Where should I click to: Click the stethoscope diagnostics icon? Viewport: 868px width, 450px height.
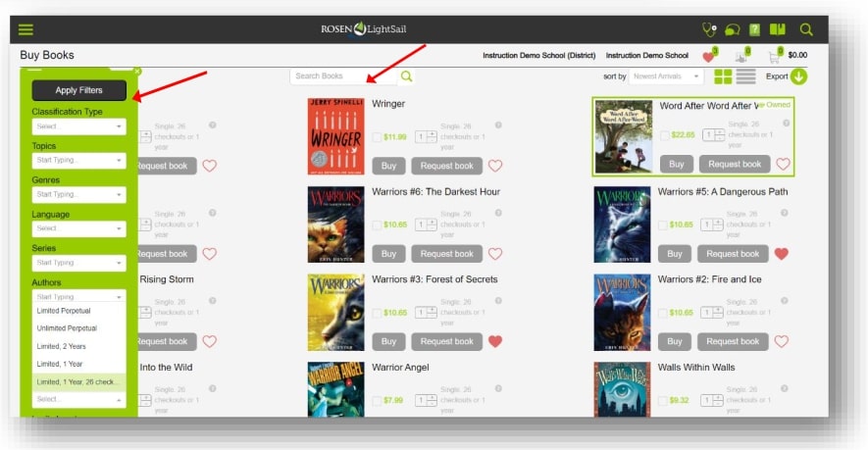point(708,29)
